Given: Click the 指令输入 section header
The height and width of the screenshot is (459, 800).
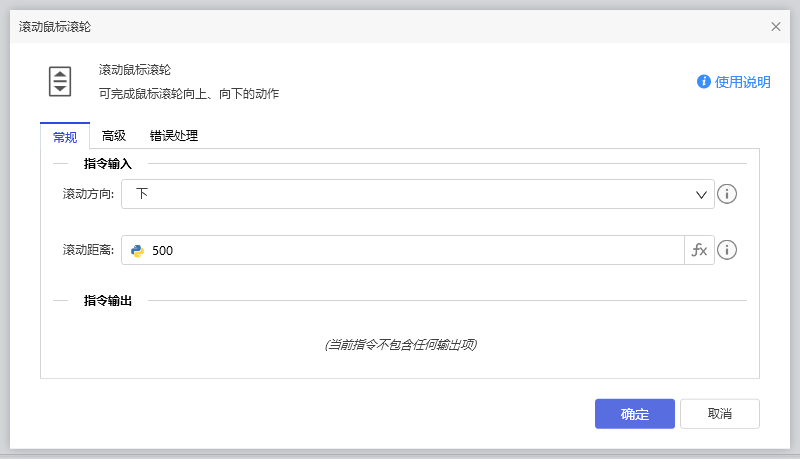Looking at the screenshot, I should [107, 163].
